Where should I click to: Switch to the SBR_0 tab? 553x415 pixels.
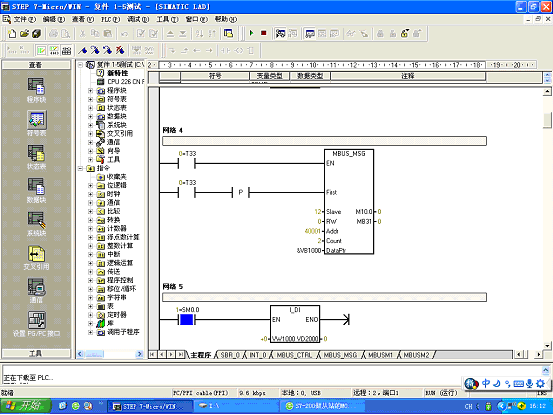click(230, 355)
